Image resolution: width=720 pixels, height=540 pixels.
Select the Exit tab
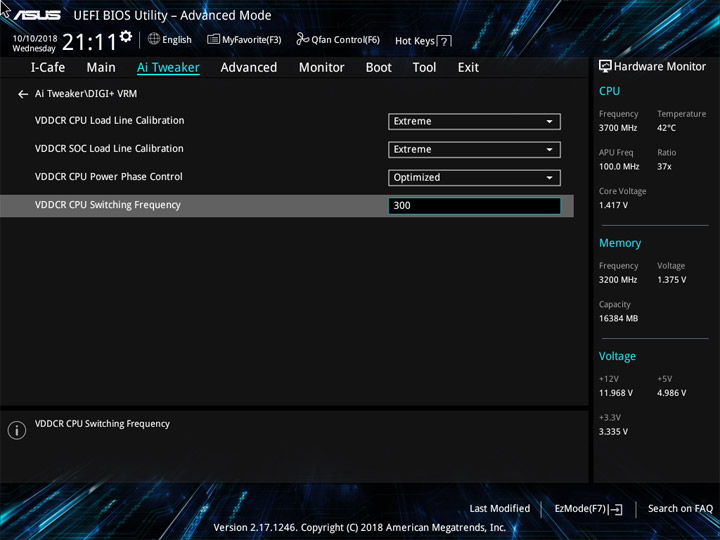point(468,68)
